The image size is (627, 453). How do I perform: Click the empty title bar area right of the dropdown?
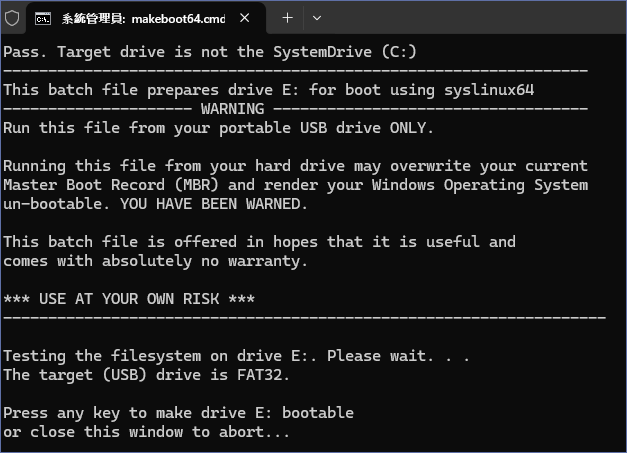click(470, 18)
